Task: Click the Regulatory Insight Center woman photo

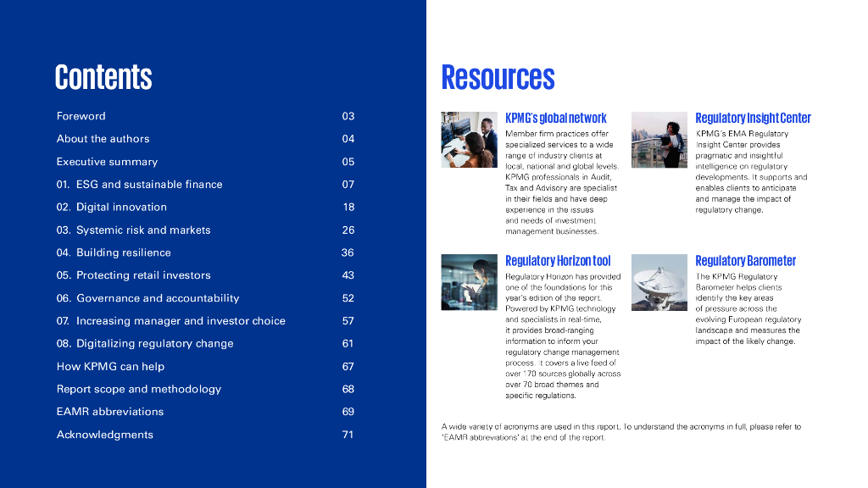Action: click(x=659, y=140)
